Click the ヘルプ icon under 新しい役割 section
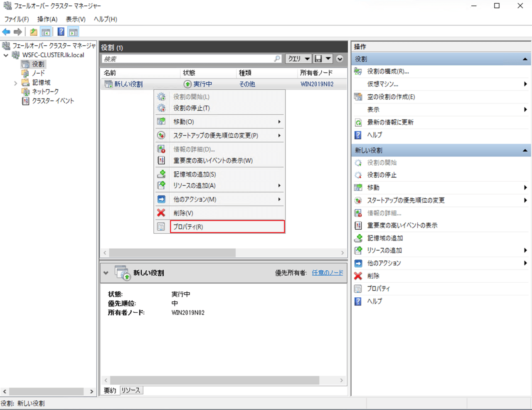532x410 pixels. [x=358, y=301]
